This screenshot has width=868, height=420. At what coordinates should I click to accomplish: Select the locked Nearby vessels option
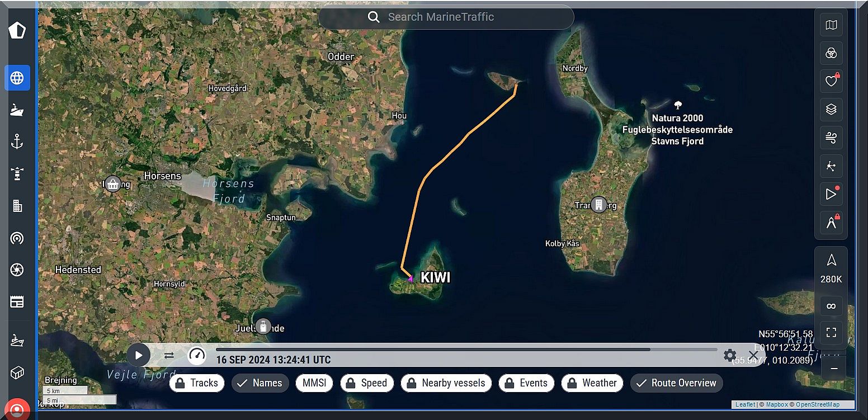[x=446, y=383]
